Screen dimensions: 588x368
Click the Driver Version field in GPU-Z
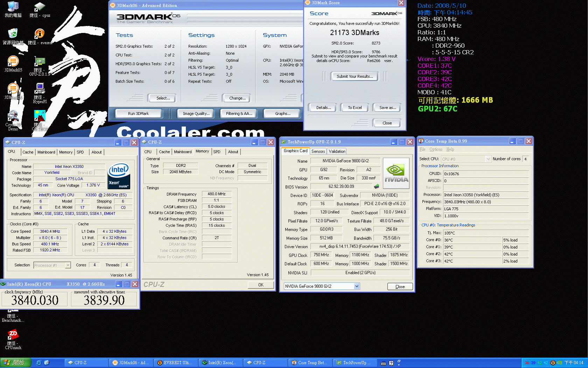click(360, 247)
